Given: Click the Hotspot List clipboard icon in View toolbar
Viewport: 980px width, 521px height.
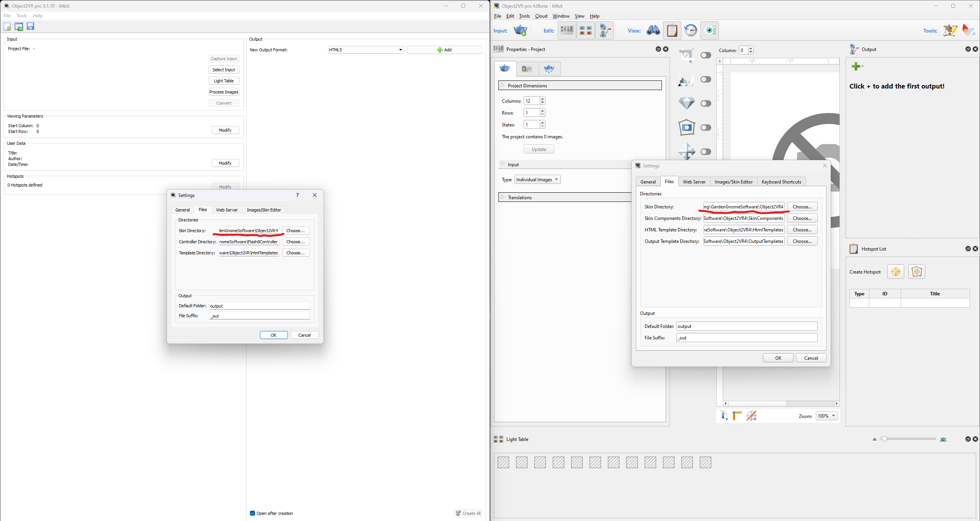Looking at the screenshot, I should click(672, 30).
